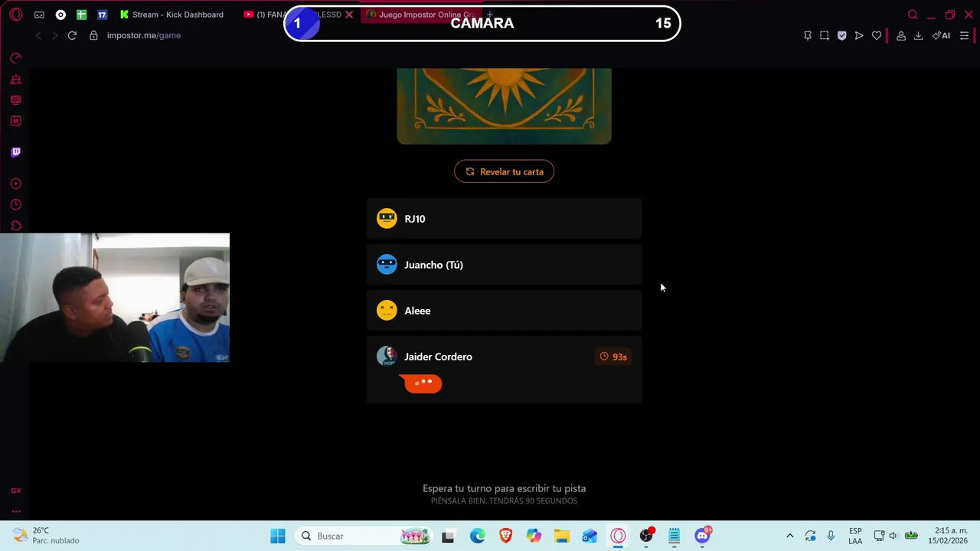Toggle the ad blocker shield

coord(841,35)
